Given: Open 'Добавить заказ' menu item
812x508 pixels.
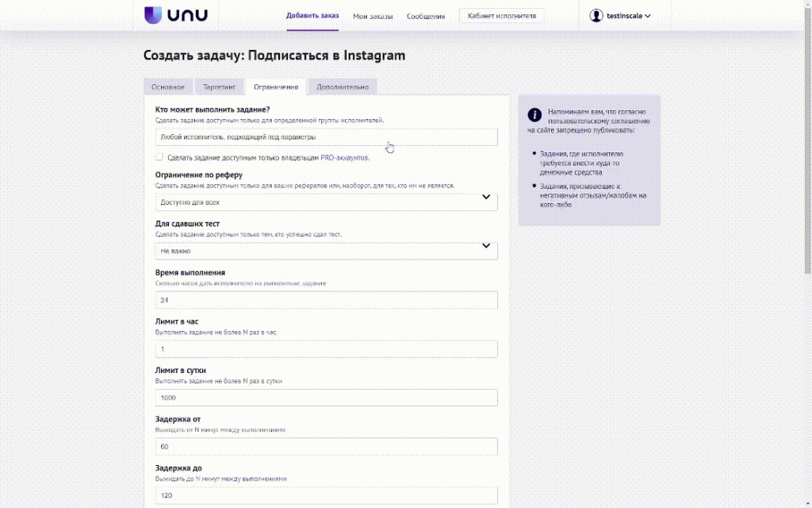Looking at the screenshot, I should pyautogui.click(x=312, y=16).
